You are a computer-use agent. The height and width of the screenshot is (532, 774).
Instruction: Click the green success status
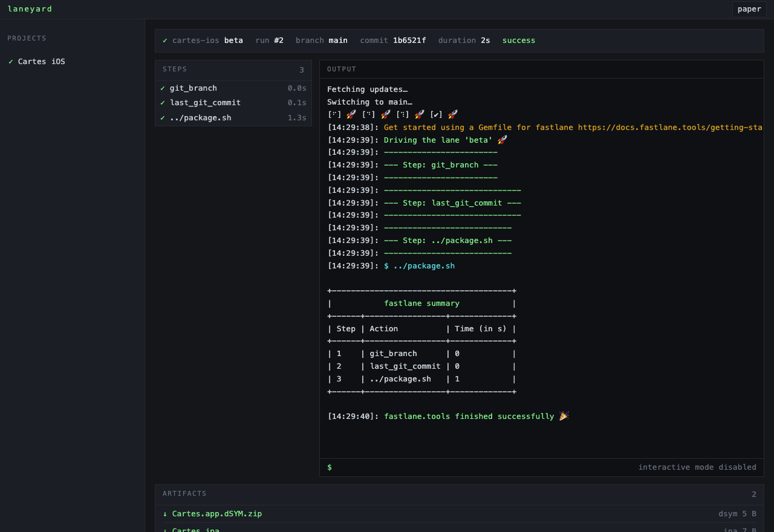(x=519, y=41)
